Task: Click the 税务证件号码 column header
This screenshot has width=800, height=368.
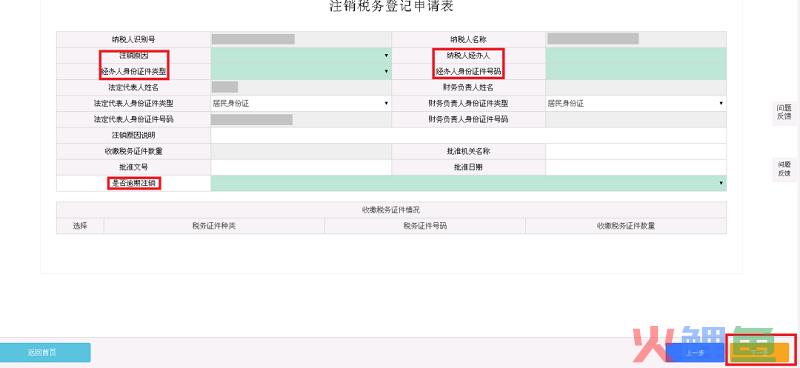Action: click(425, 226)
